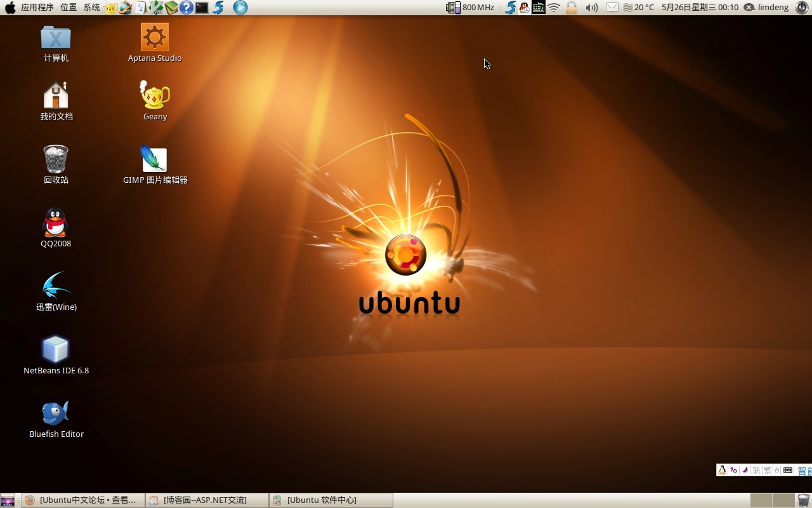Select the NetBeans IDE 6.8 desktop icon

pyautogui.click(x=56, y=356)
